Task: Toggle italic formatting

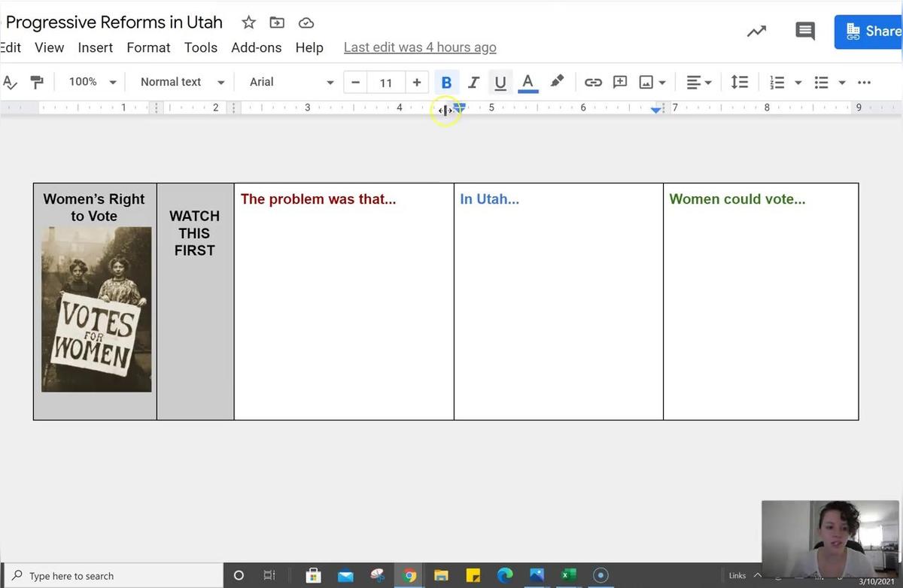Action: coord(473,82)
